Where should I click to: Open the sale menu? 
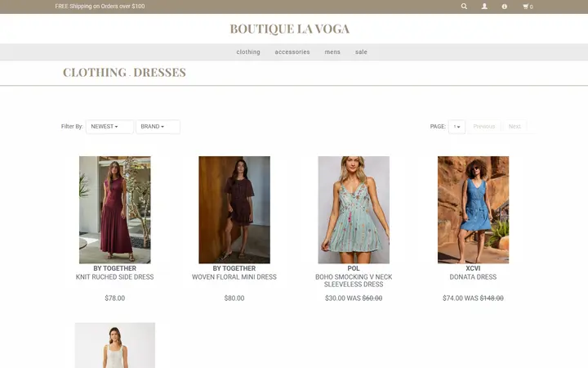tap(361, 52)
